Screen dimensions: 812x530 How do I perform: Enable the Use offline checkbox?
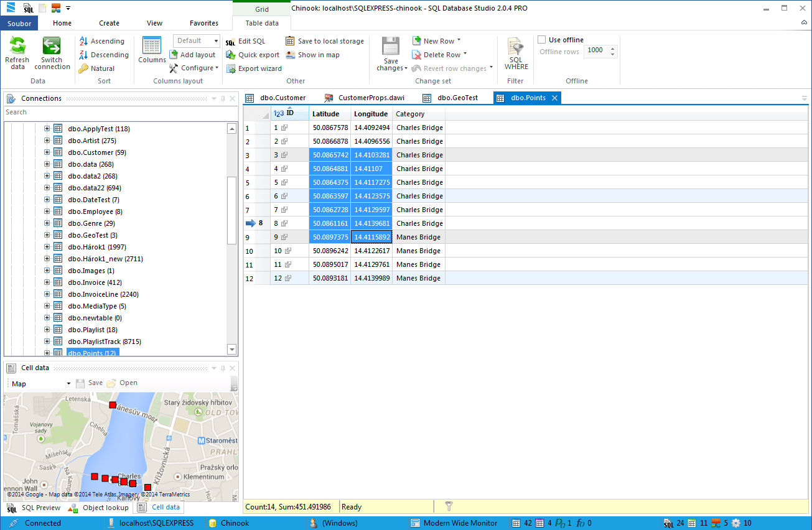[x=542, y=40]
